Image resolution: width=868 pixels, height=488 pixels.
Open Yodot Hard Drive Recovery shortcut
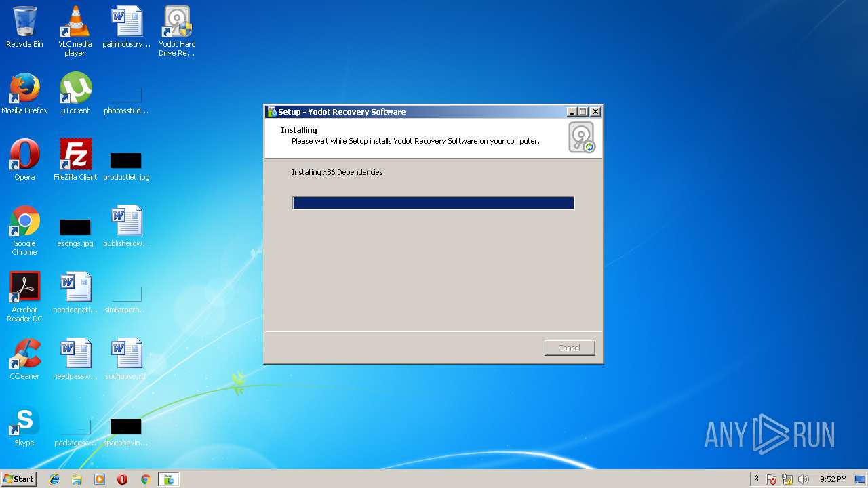pos(177,31)
